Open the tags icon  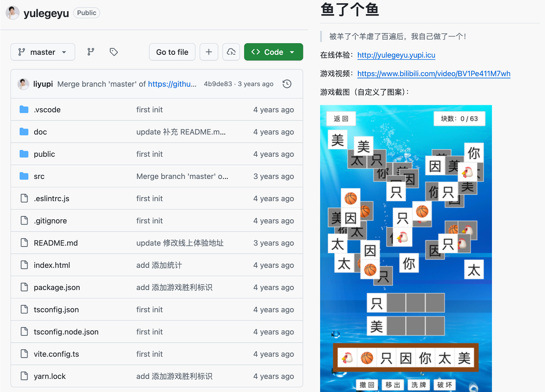tap(114, 52)
